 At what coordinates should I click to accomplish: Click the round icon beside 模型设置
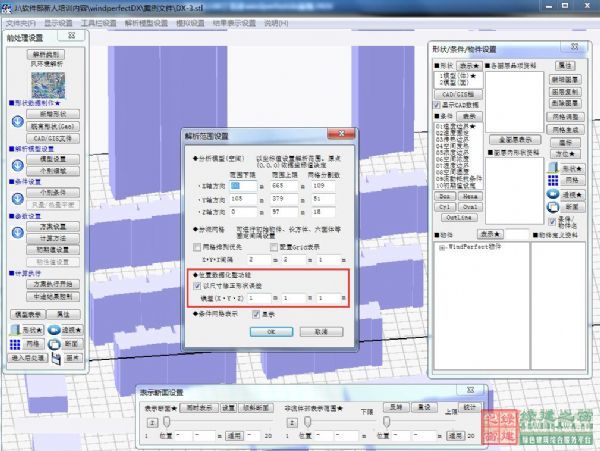point(17,163)
